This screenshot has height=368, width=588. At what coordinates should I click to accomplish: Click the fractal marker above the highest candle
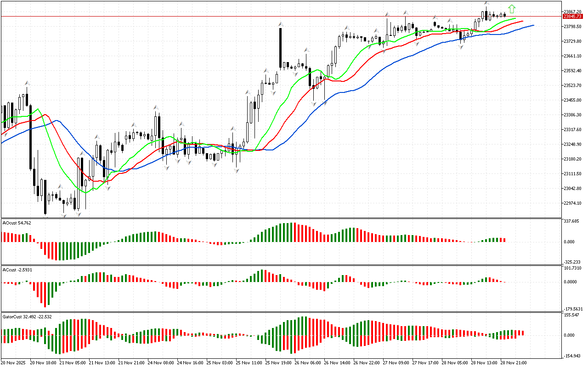(x=486, y=4)
